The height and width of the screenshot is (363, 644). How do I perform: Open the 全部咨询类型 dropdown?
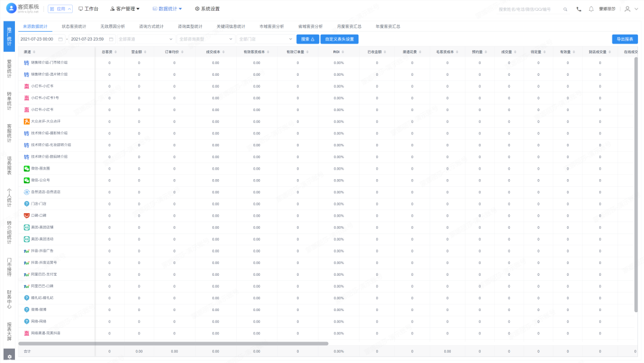coord(206,39)
